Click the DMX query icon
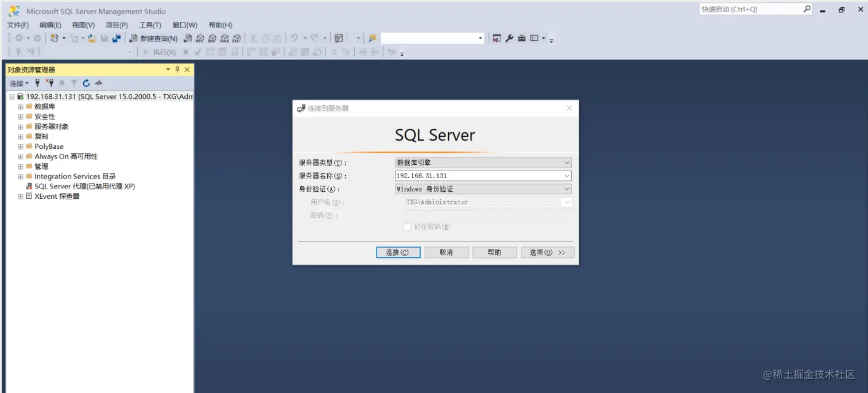868x393 pixels. 212,38
